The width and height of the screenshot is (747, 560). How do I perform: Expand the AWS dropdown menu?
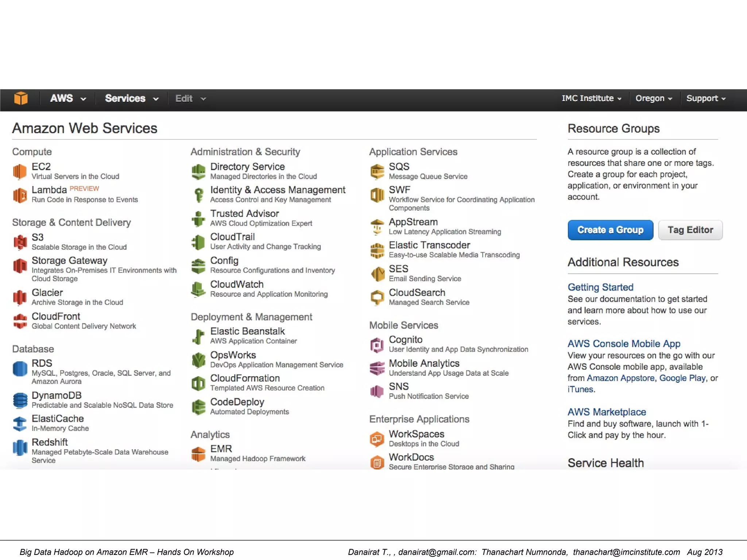68,98
